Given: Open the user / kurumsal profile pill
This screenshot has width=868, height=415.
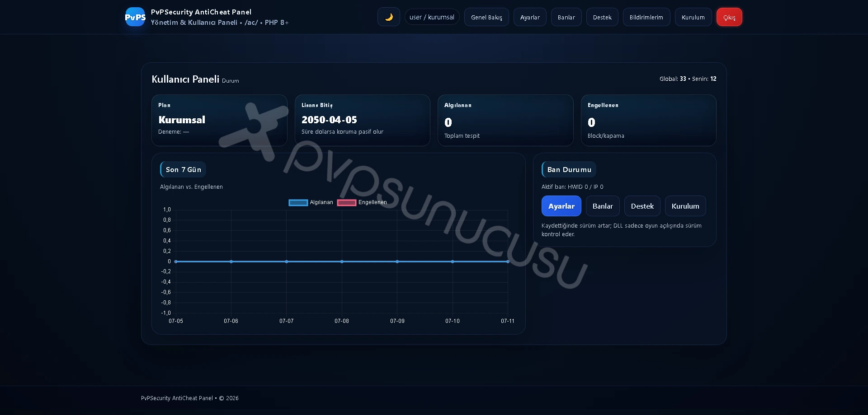Looking at the screenshot, I should [x=432, y=17].
